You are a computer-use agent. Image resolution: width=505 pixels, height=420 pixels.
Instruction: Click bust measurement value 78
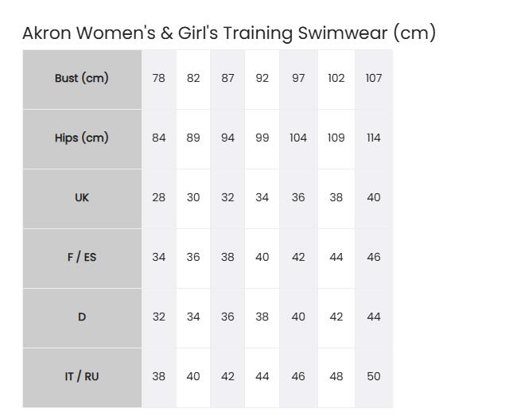coord(159,78)
